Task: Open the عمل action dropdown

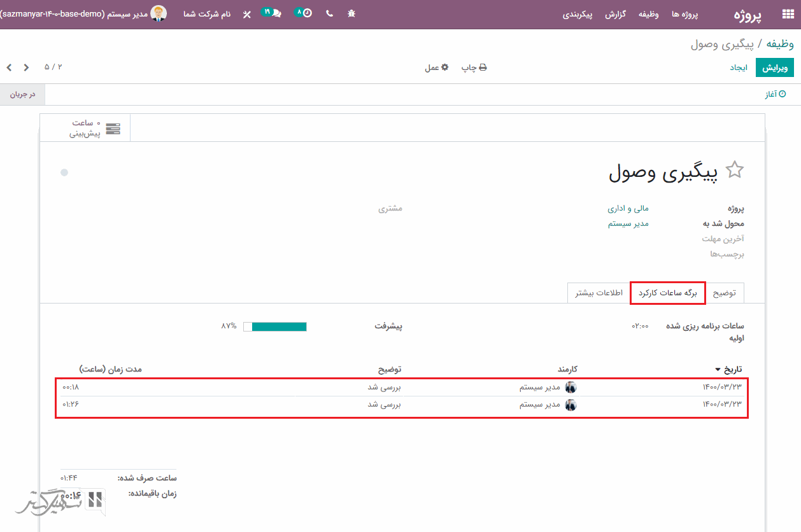Action: click(437, 67)
